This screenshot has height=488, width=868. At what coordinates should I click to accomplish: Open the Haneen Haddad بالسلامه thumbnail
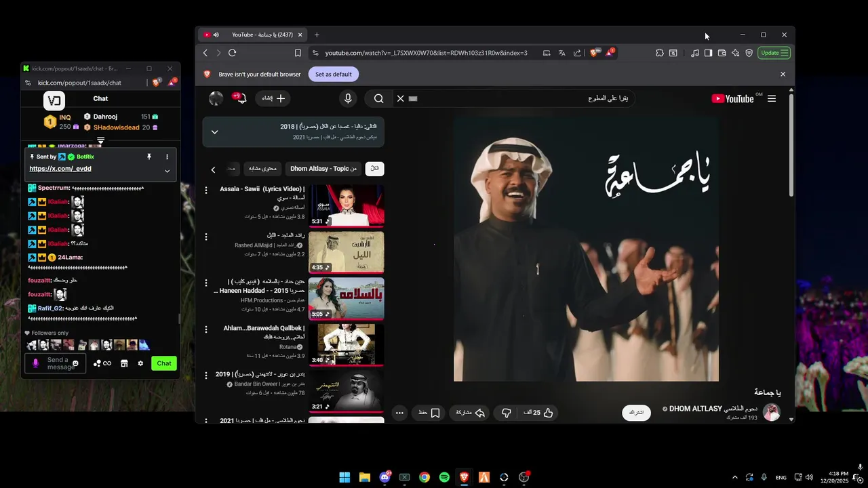(x=347, y=298)
